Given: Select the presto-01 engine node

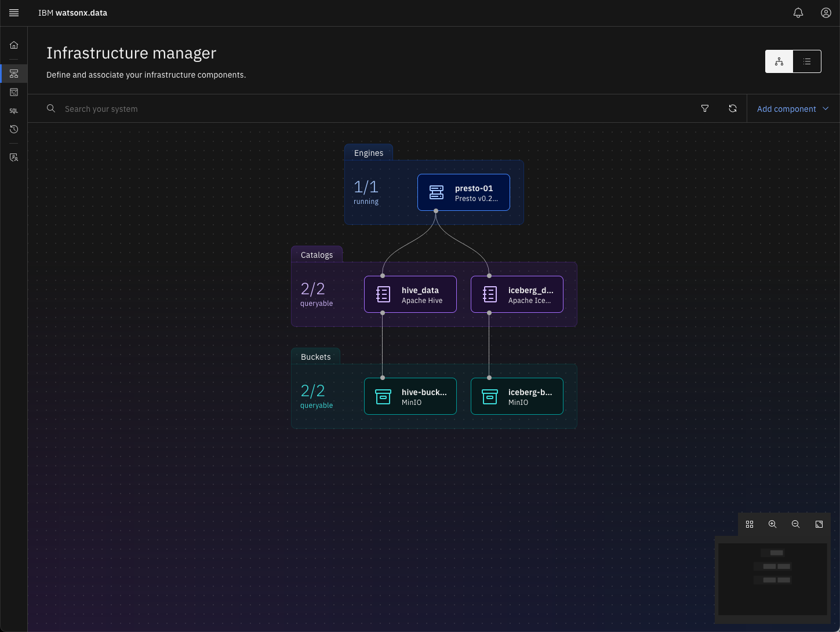Looking at the screenshot, I should (464, 192).
